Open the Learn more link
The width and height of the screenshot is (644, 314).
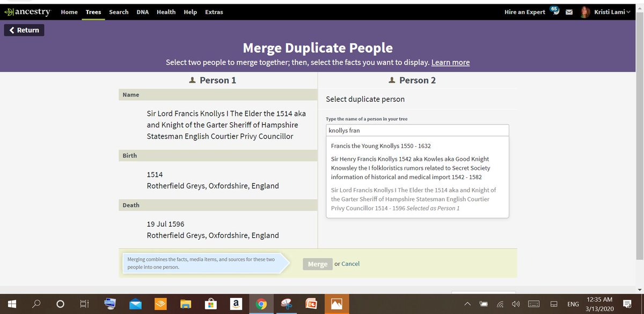pyautogui.click(x=450, y=62)
